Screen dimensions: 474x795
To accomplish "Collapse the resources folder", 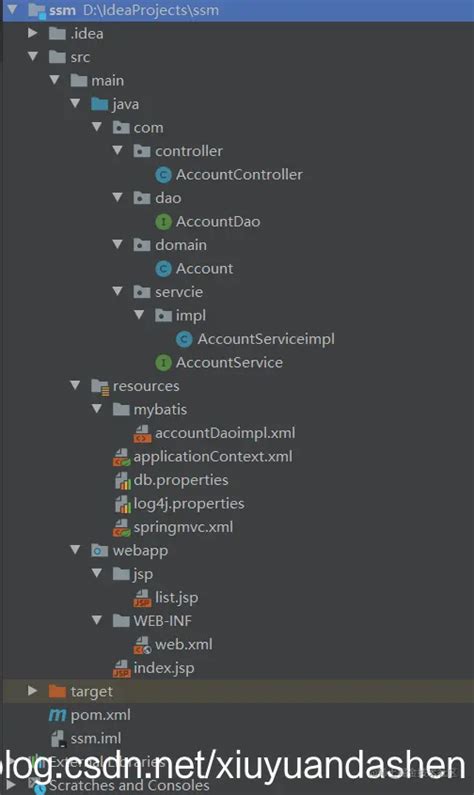I will point(75,385).
